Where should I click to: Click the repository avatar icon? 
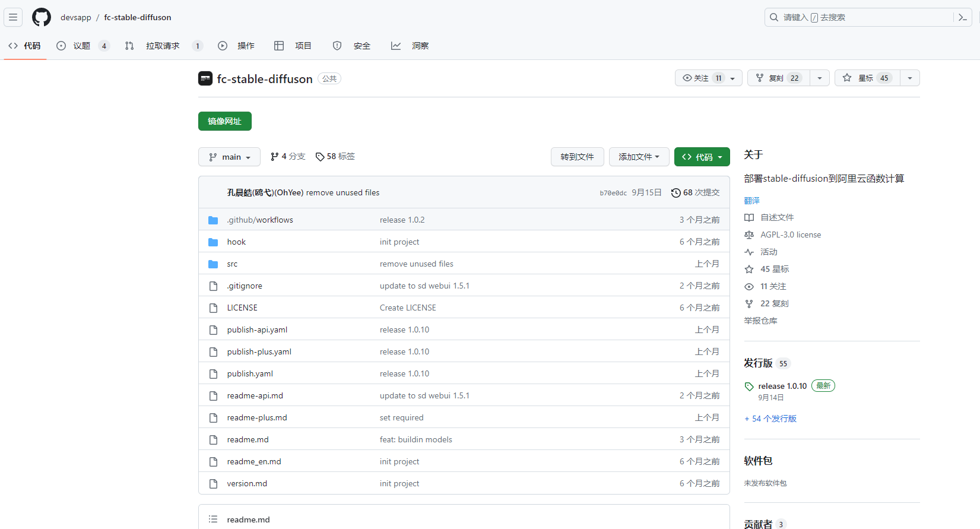(205, 78)
